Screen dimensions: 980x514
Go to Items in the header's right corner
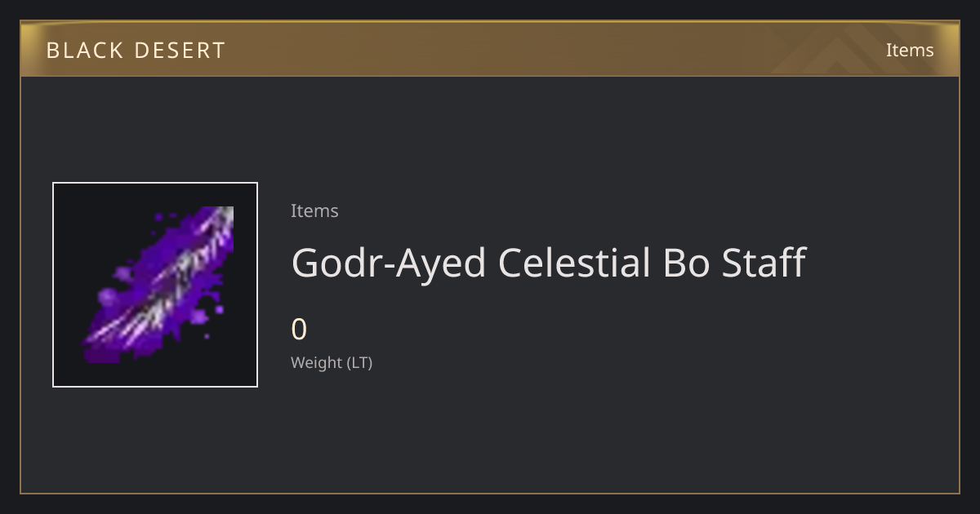click(910, 50)
